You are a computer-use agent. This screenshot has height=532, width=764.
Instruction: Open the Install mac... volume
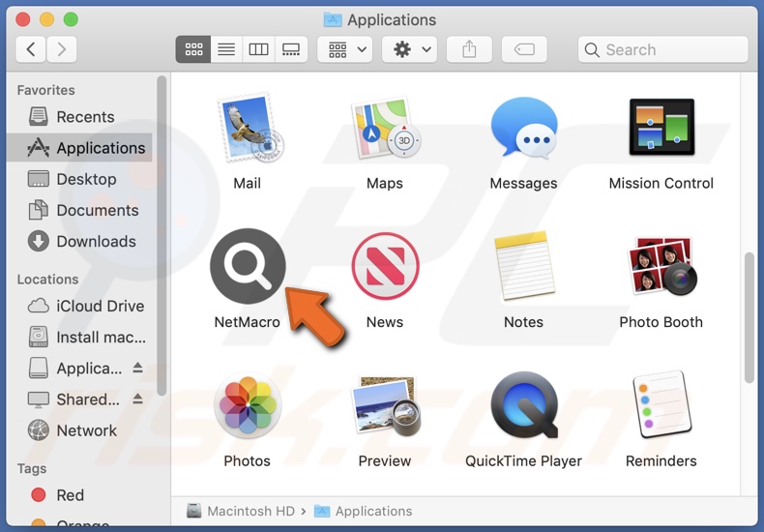[79, 338]
